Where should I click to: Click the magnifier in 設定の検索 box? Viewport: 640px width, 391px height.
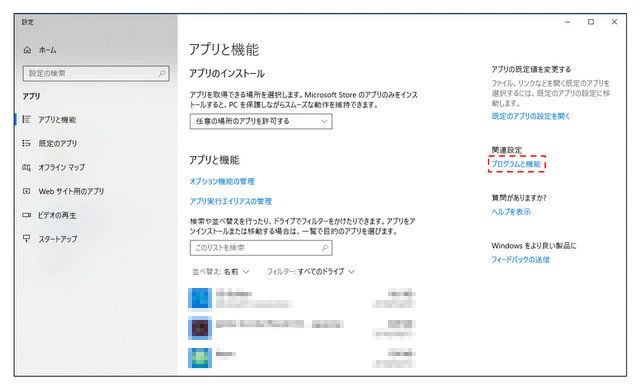click(162, 73)
